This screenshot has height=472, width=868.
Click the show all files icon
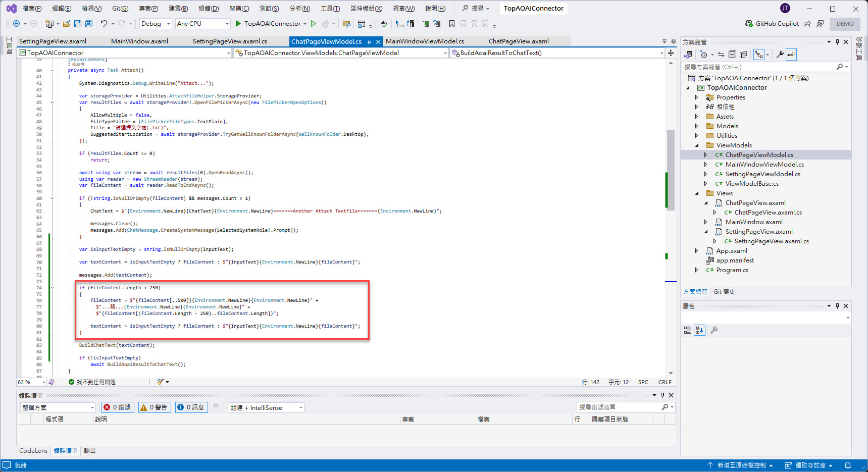(743, 55)
